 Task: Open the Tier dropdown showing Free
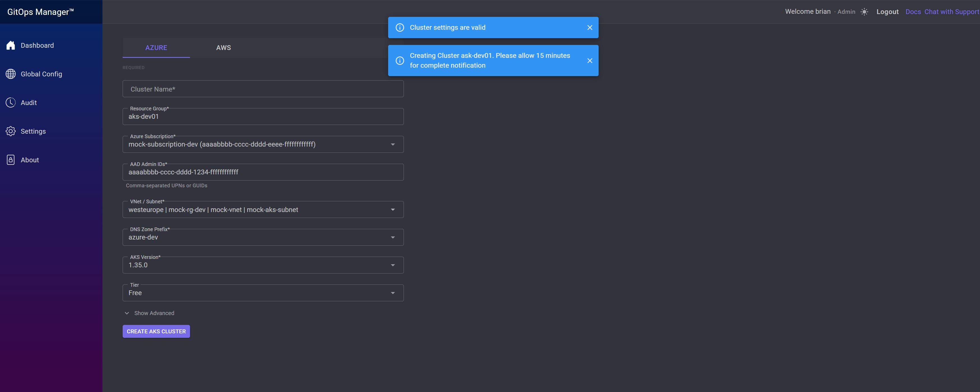click(263, 293)
